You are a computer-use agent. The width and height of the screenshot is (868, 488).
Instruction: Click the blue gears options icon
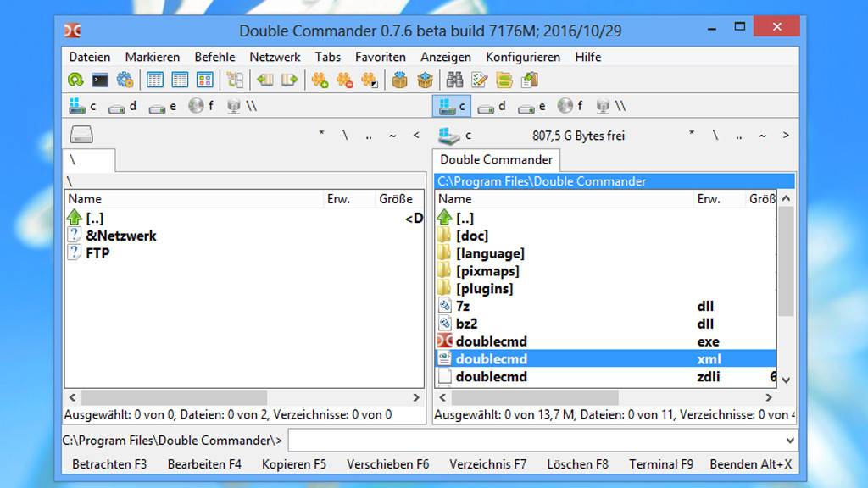point(125,80)
